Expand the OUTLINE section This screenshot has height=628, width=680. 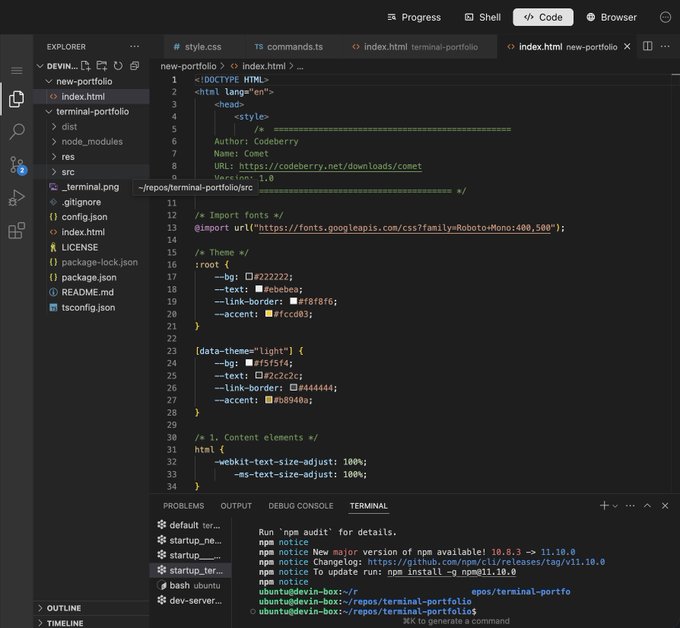(63, 608)
